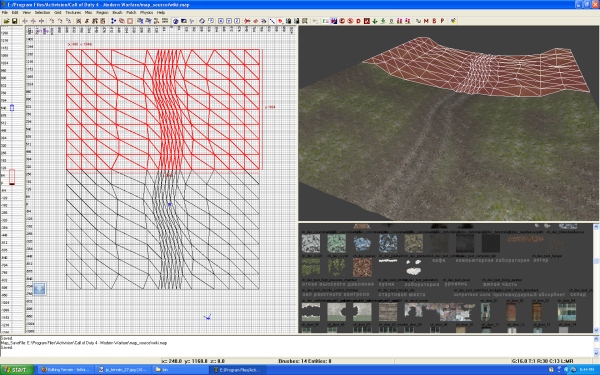Screen dimensions: 600x375
Task: Click the red letter M toolbar icon
Action: click(426, 21)
